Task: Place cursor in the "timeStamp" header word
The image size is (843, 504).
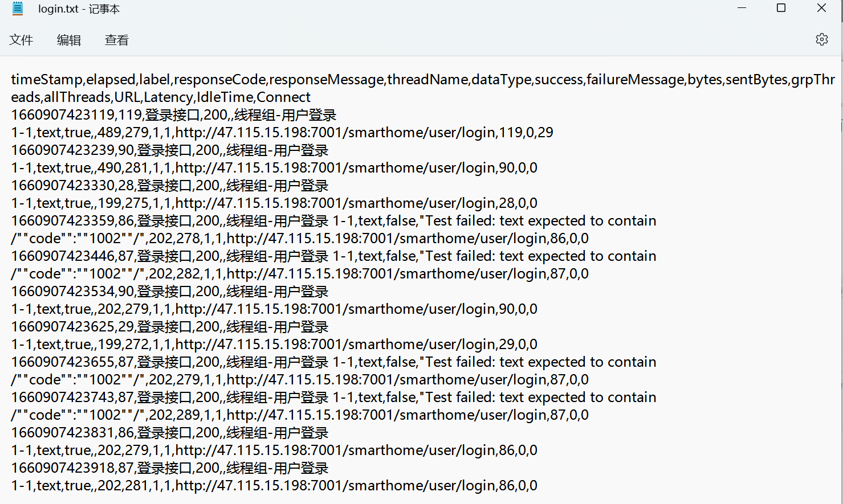Action: tap(47, 80)
